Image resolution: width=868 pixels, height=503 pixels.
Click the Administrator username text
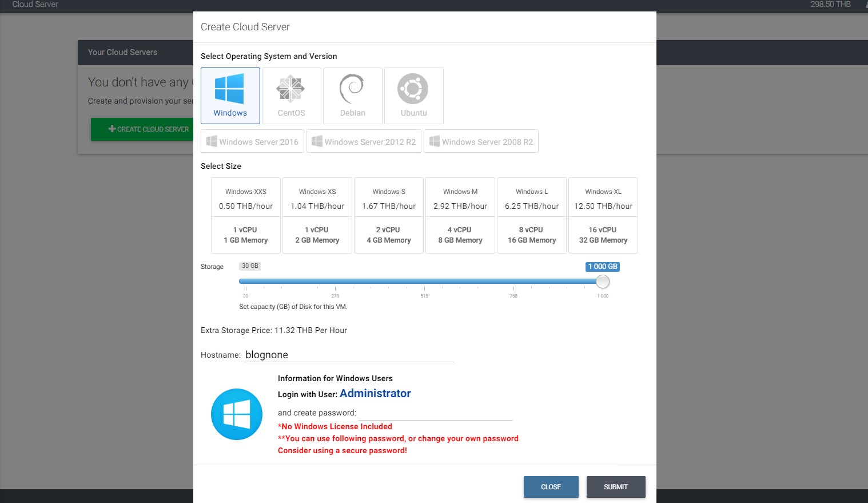pyautogui.click(x=375, y=393)
